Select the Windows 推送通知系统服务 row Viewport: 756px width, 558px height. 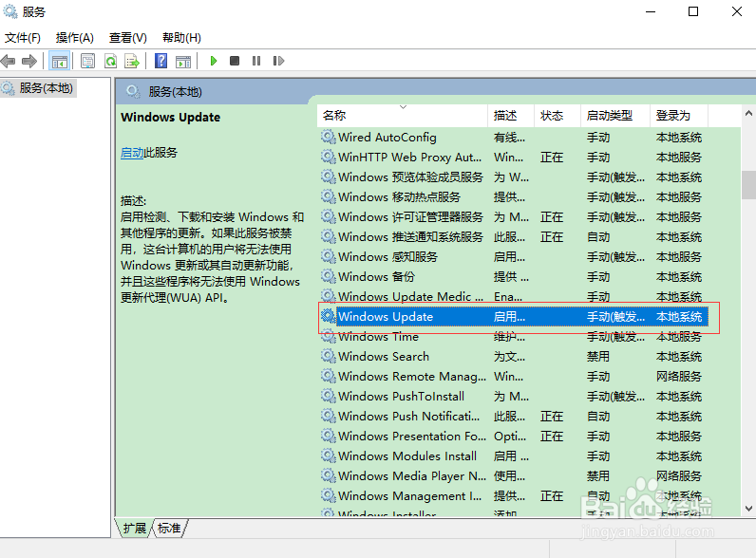(x=513, y=237)
